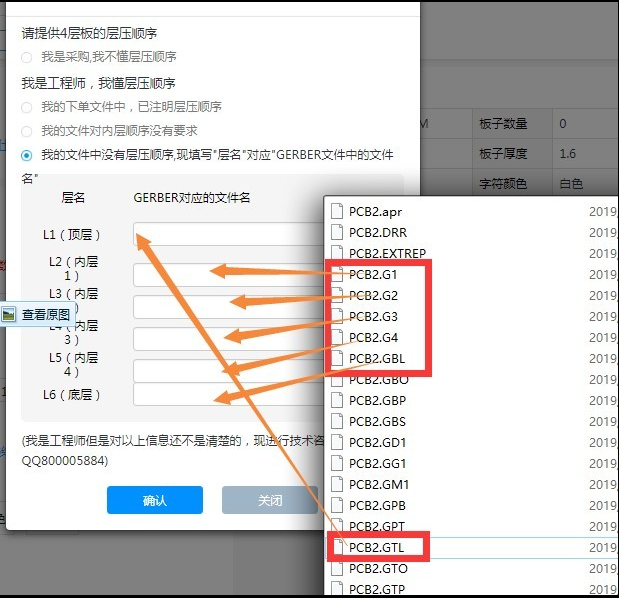Select radio '我的文件中没有层压顺序,现填写层名'

pyautogui.click(x=26, y=155)
